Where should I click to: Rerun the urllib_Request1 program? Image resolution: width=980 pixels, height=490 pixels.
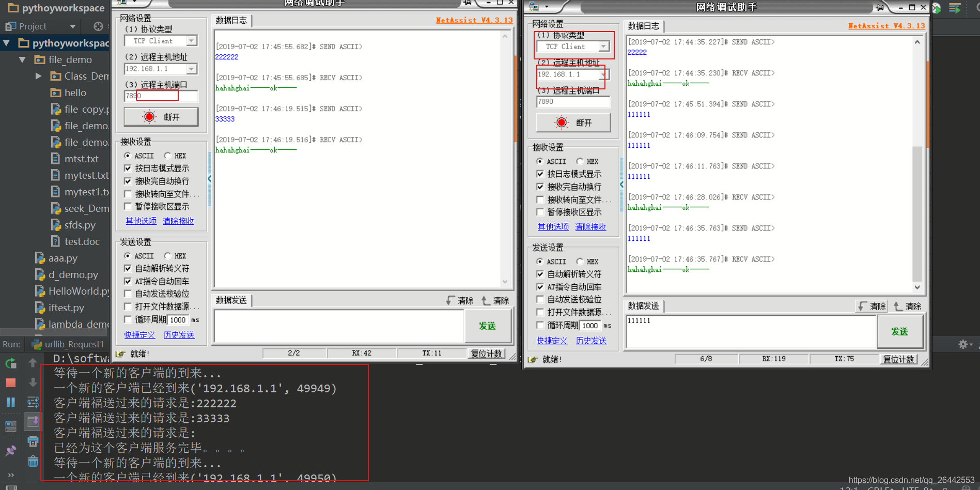point(10,363)
